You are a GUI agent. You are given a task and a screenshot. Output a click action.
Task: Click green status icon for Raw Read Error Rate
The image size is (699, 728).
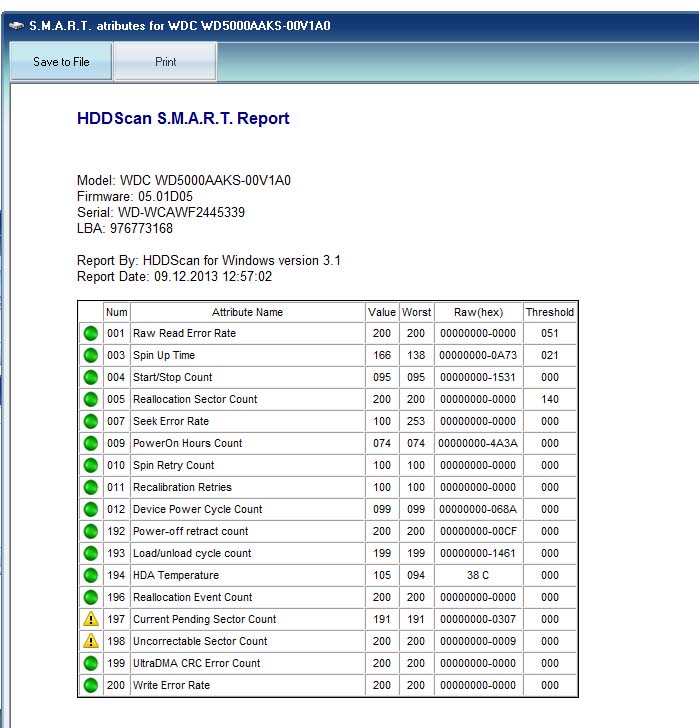coord(91,333)
